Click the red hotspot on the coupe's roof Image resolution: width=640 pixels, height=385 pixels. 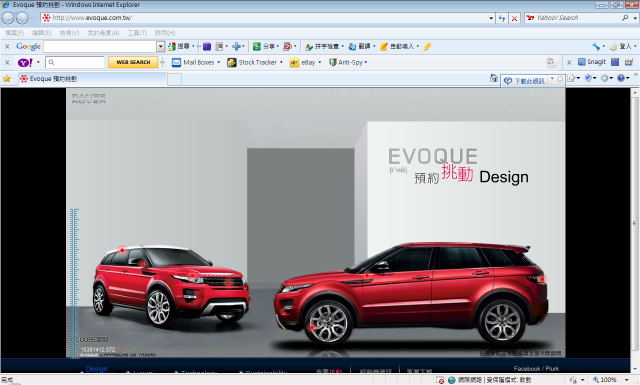click(x=122, y=249)
